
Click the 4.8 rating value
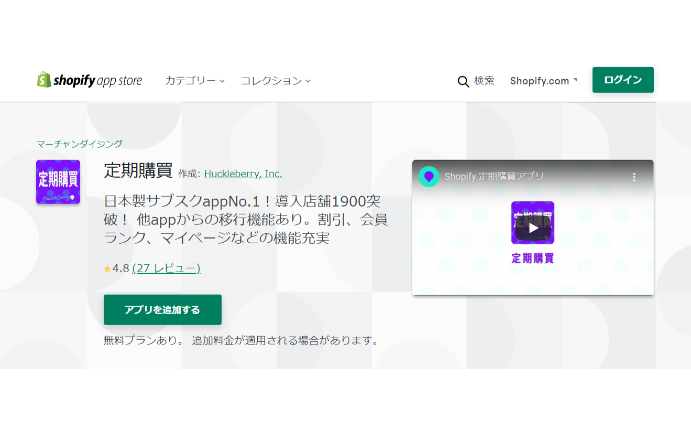coord(121,268)
